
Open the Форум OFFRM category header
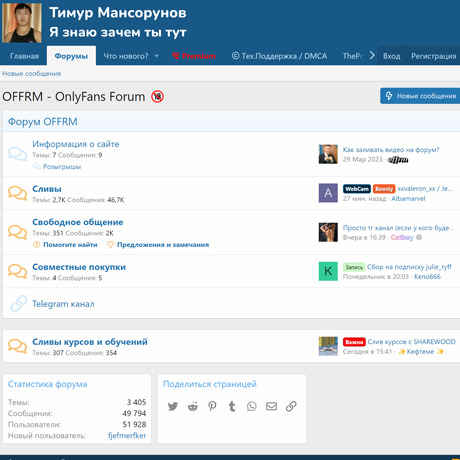tap(43, 122)
